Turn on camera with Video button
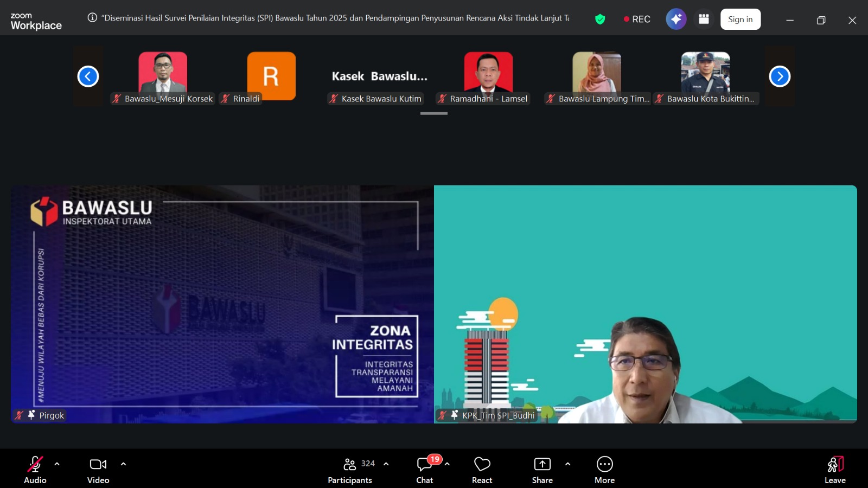 point(98,470)
